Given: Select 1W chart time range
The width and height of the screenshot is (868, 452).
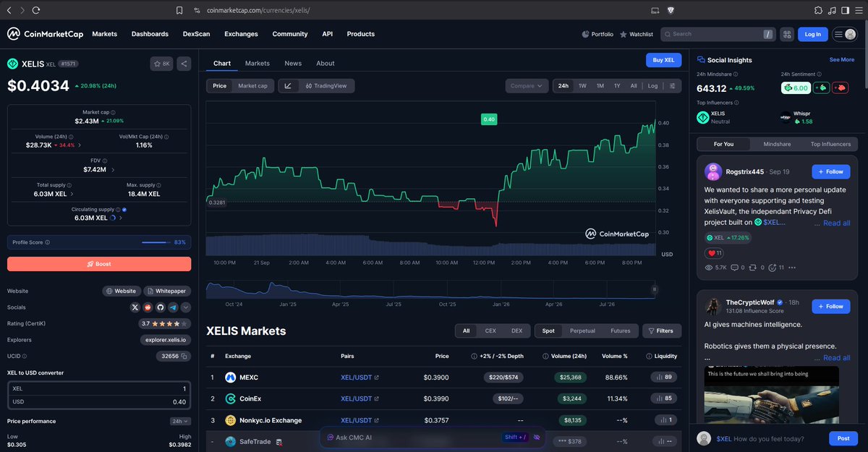Looking at the screenshot, I should coord(582,86).
